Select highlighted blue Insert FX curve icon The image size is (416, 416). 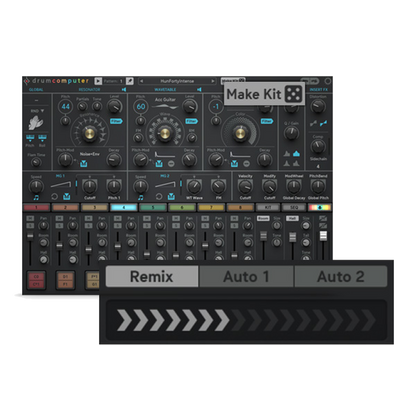pyautogui.click(x=323, y=124)
